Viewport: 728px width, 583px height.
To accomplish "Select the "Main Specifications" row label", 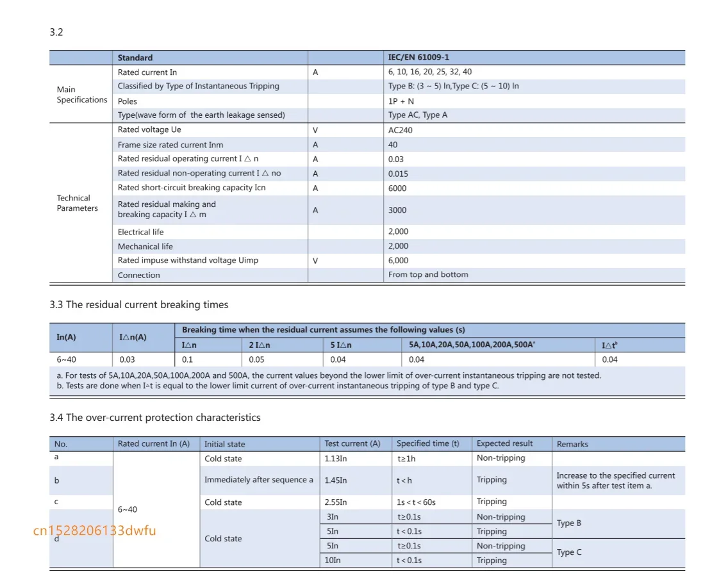I will point(81,94).
